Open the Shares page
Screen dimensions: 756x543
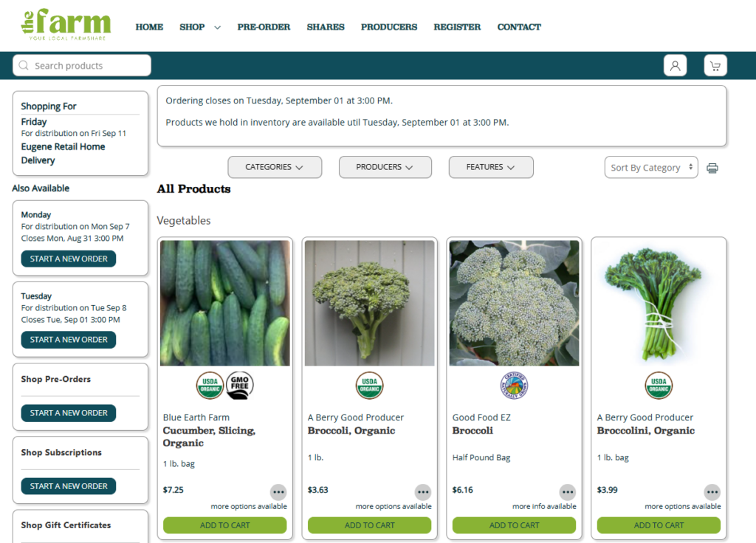[x=326, y=27]
